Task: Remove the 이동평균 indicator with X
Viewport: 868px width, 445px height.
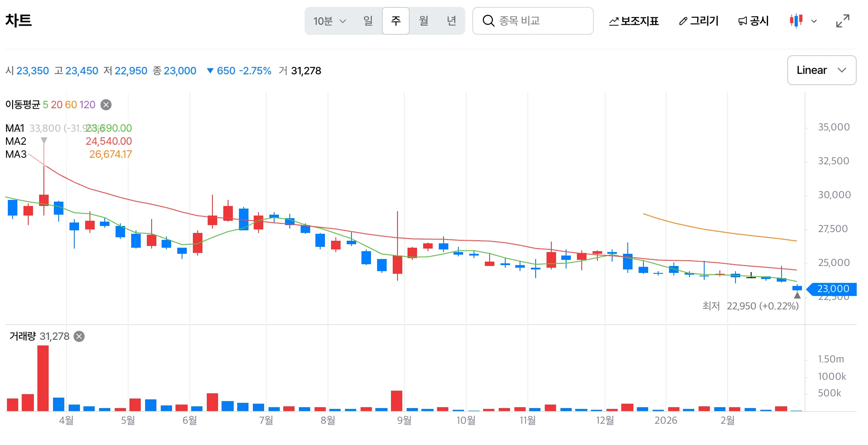Action: tap(106, 105)
